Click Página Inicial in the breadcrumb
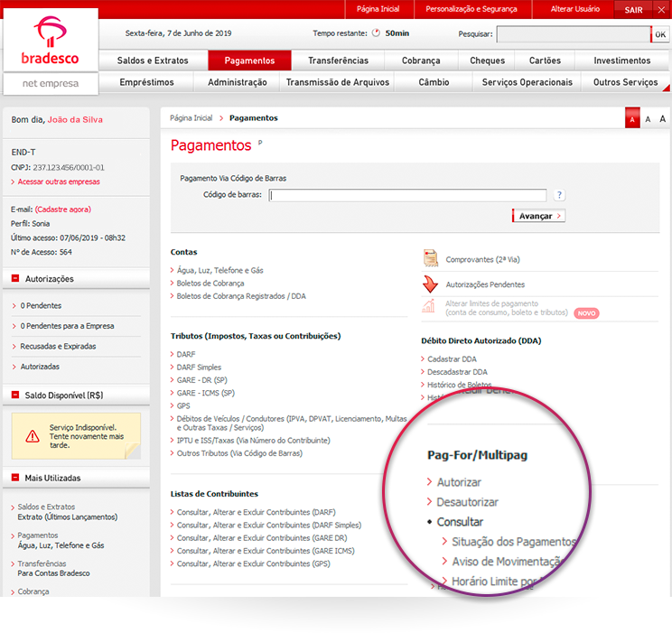 (x=191, y=118)
